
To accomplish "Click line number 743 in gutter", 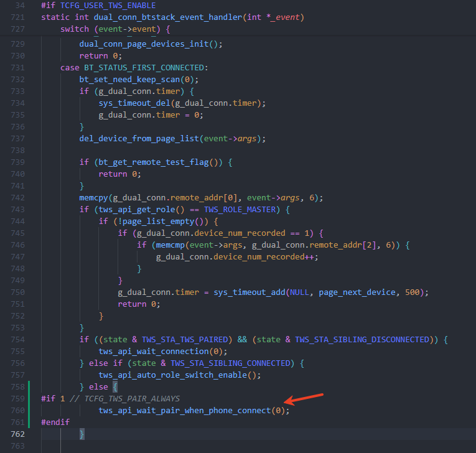I will click(x=17, y=210).
